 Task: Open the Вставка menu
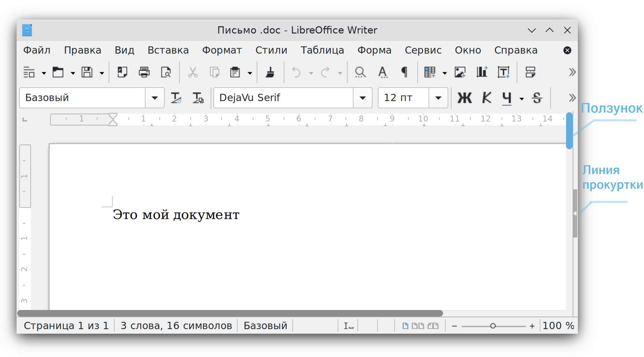click(168, 50)
